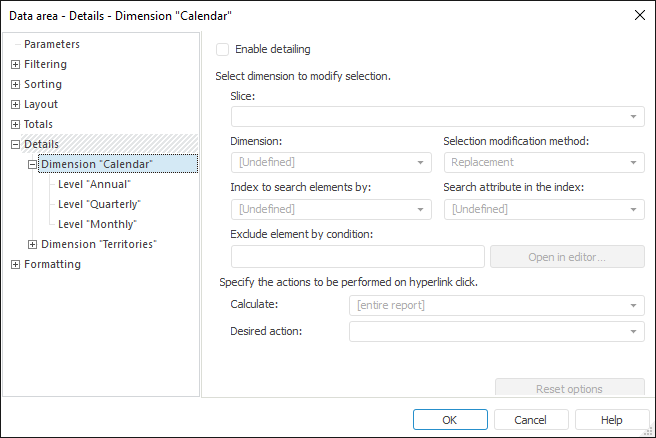Open Desired action dropdown
The height and width of the screenshot is (438, 656).
click(x=635, y=331)
